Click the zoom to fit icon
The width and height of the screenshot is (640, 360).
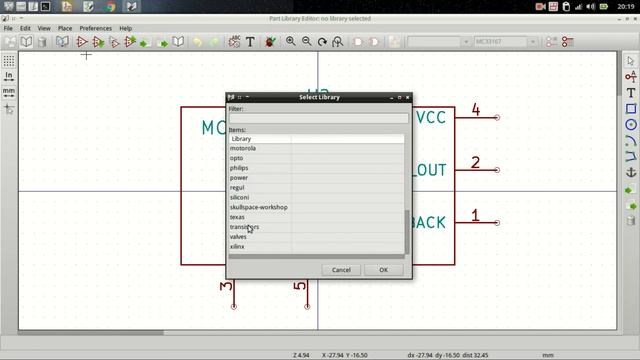(x=338, y=42)
